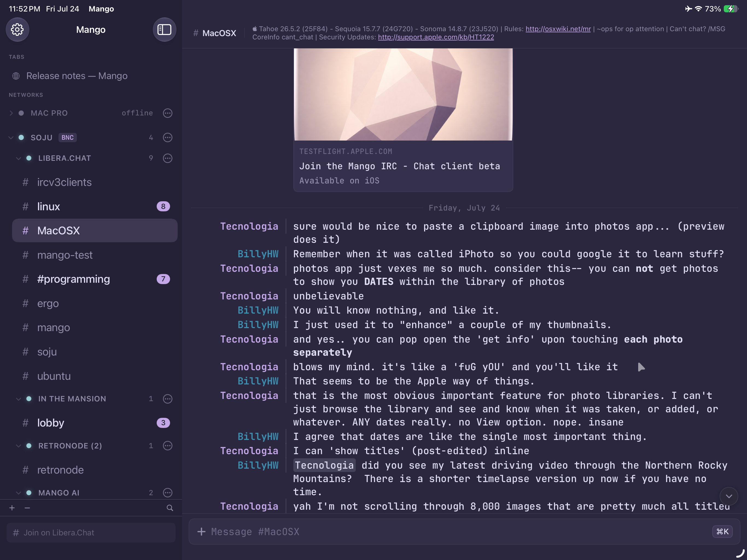Collapse the SOJU network
747x560 pixels.
point(11,138)
